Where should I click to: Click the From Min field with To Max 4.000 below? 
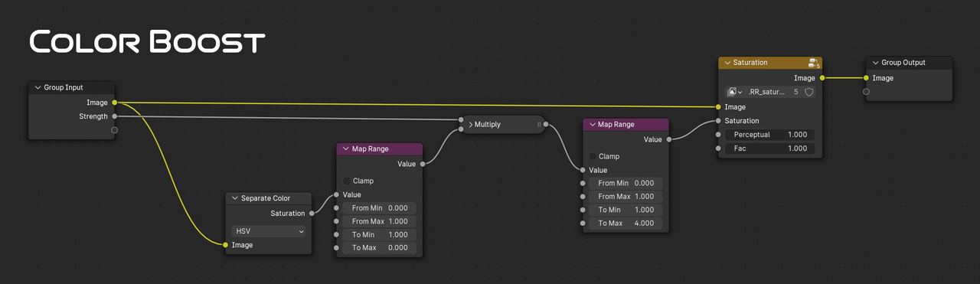pos(626,183)
